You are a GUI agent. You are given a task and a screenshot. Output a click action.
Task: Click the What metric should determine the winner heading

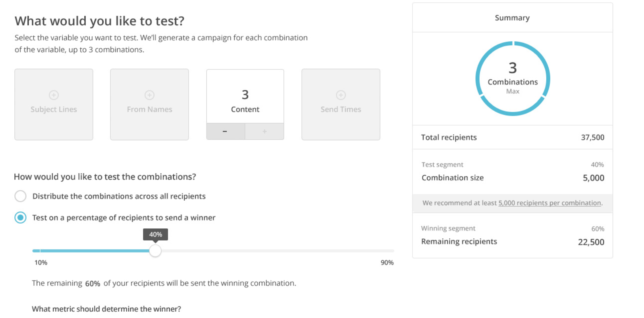click(x=106, y=309)
